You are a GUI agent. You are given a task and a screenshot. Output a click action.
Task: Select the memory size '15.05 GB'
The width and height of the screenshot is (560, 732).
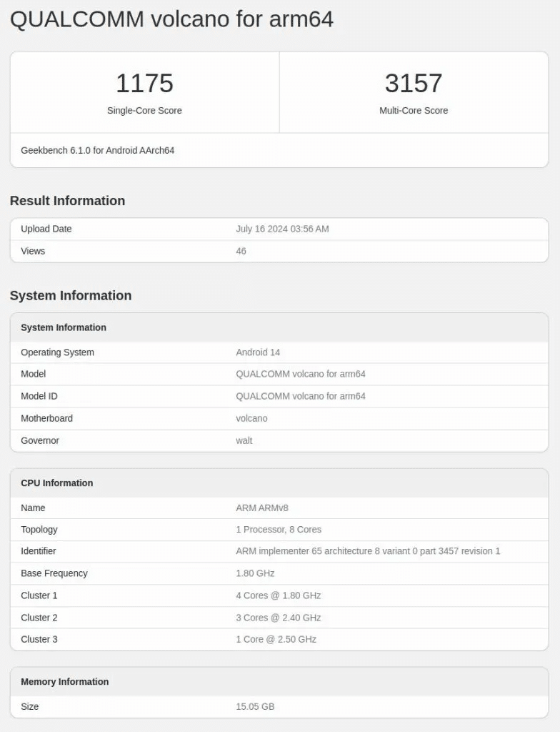[255, 707]
